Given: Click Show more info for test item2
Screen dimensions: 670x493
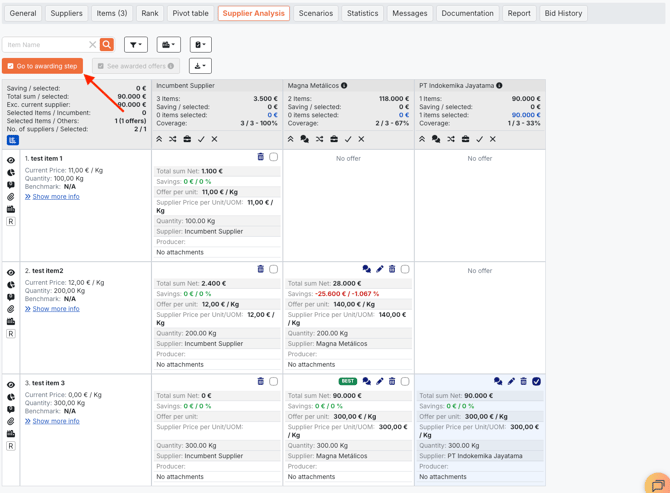Looking at the screenshot, I should pos(55,309).
